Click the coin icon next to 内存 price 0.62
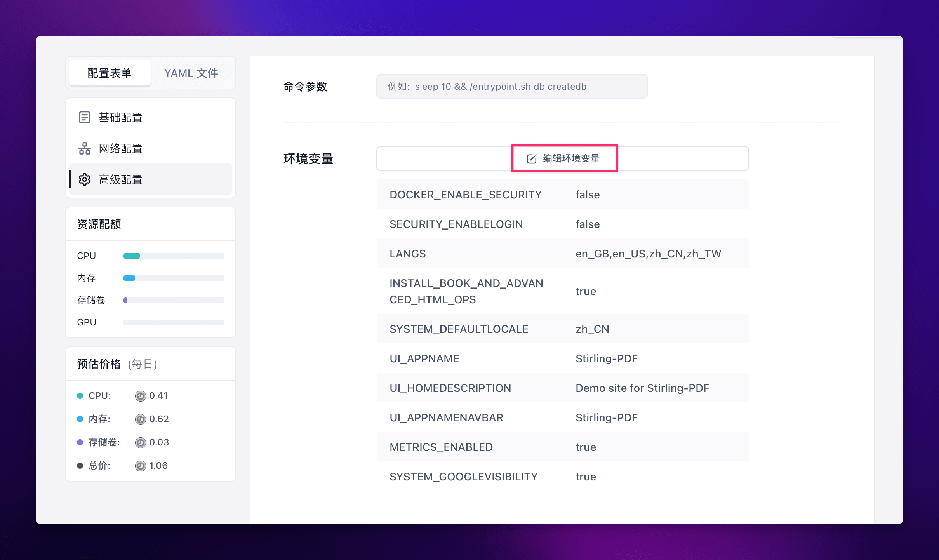Screen dimensions: 939x560 click(141, 419)
